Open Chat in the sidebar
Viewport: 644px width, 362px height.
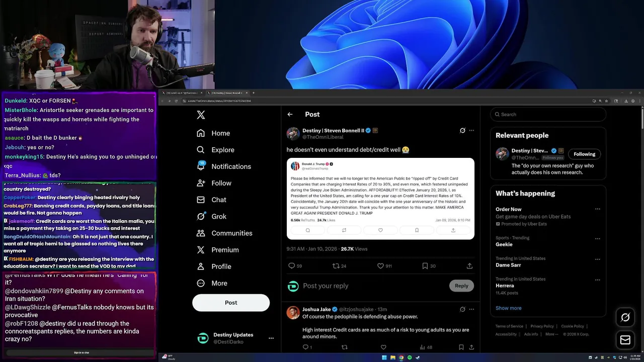(x=211, y=200)
